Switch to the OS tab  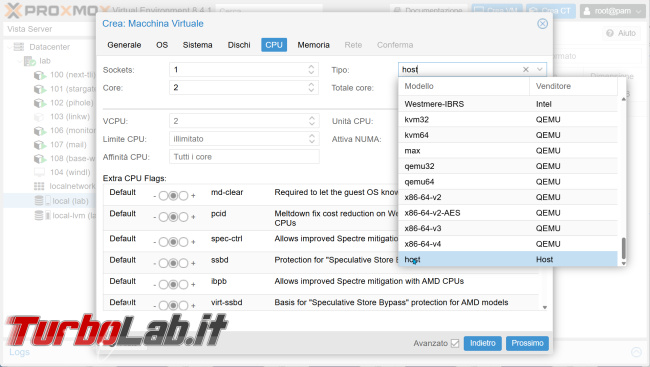click(x=162, y=45)
